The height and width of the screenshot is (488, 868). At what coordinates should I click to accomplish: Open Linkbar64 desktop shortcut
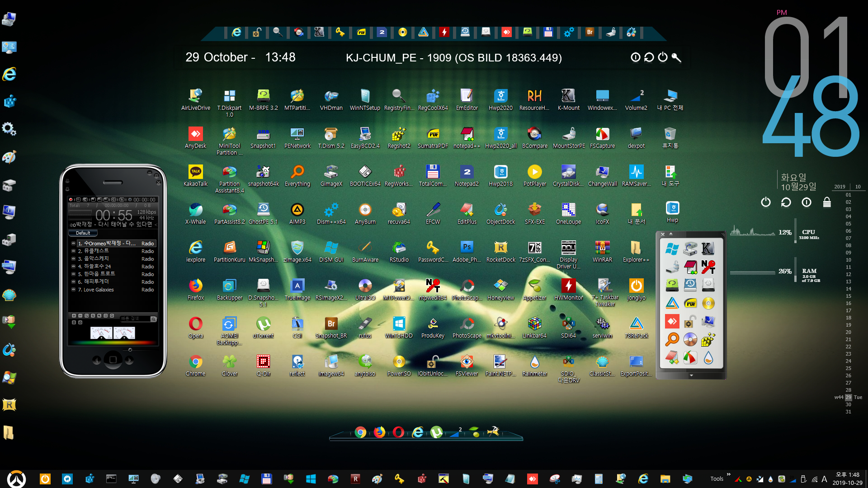click(534, 328)
